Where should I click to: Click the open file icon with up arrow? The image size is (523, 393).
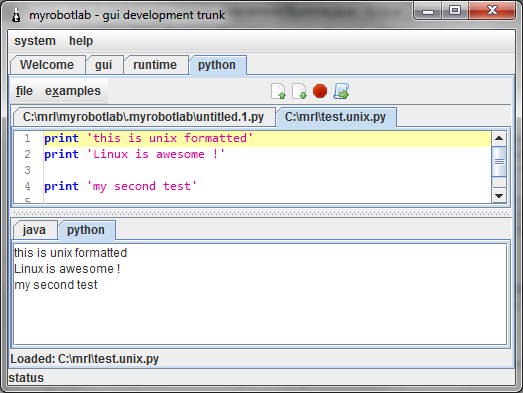tap(278, 91)
